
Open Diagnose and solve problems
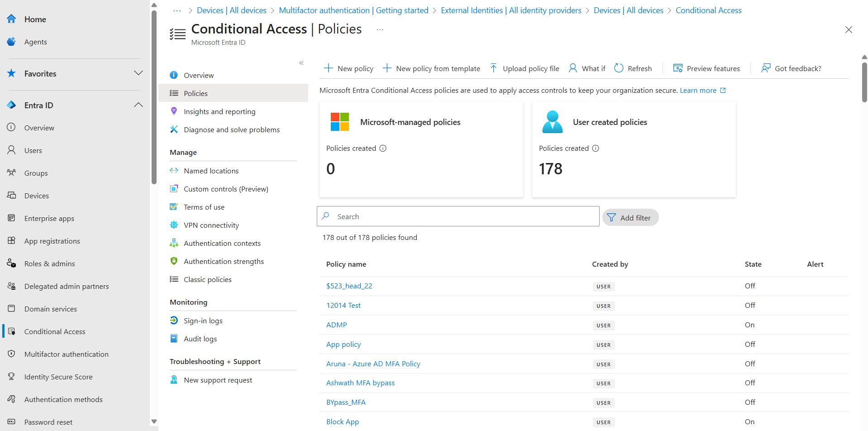pyautogui.click(x=231, y=129)
